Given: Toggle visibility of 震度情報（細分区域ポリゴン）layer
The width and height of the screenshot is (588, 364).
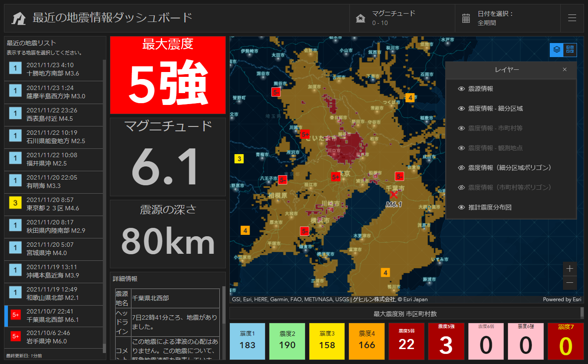Looking at the screenshot, I should click(x=461, y=168).
